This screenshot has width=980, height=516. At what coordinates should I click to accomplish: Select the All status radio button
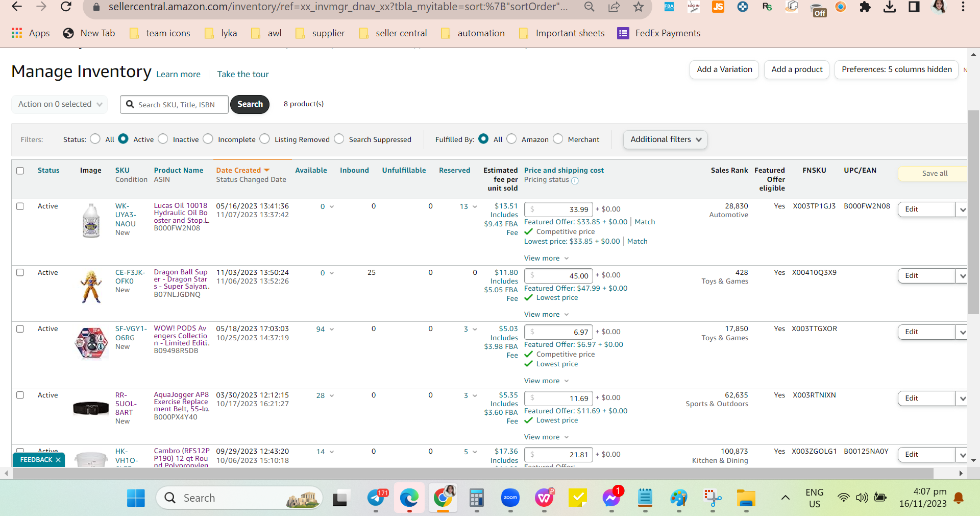(x=95, y=139)
